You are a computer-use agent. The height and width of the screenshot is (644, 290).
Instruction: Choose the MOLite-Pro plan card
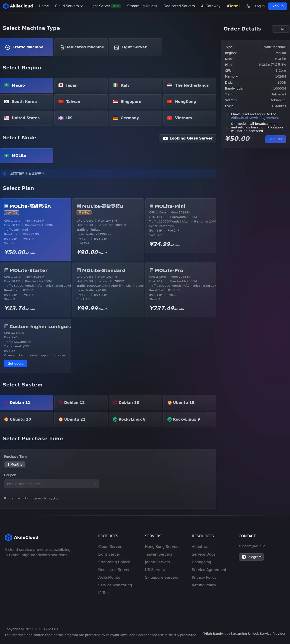click(181, 290)
